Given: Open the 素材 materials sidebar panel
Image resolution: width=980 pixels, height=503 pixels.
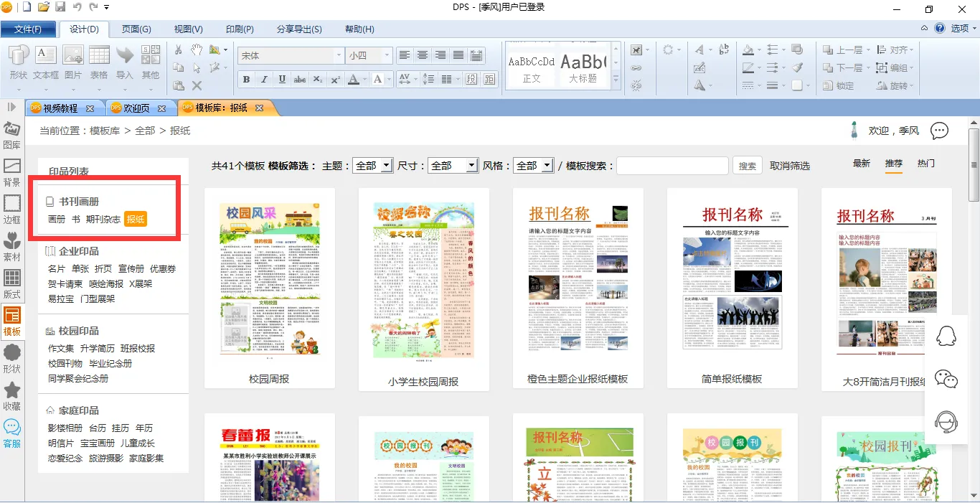Looking at the screenshot, I should click(x=12, y=246).
